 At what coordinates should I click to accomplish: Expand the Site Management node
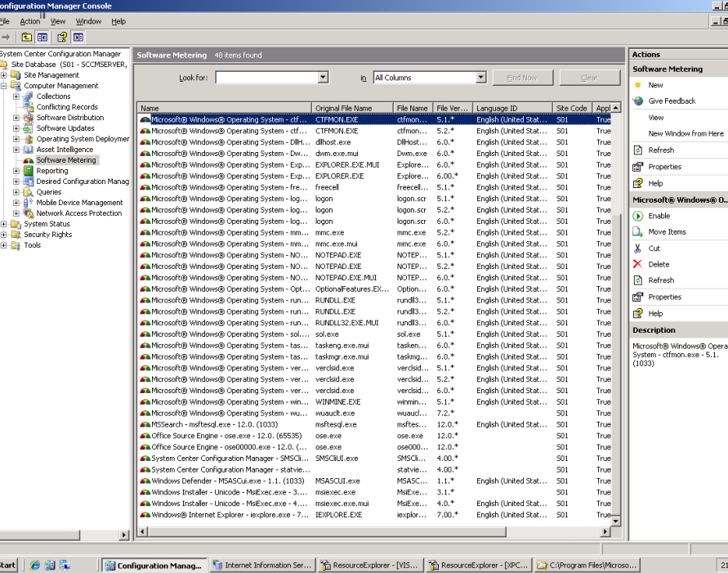coord(4,75)
